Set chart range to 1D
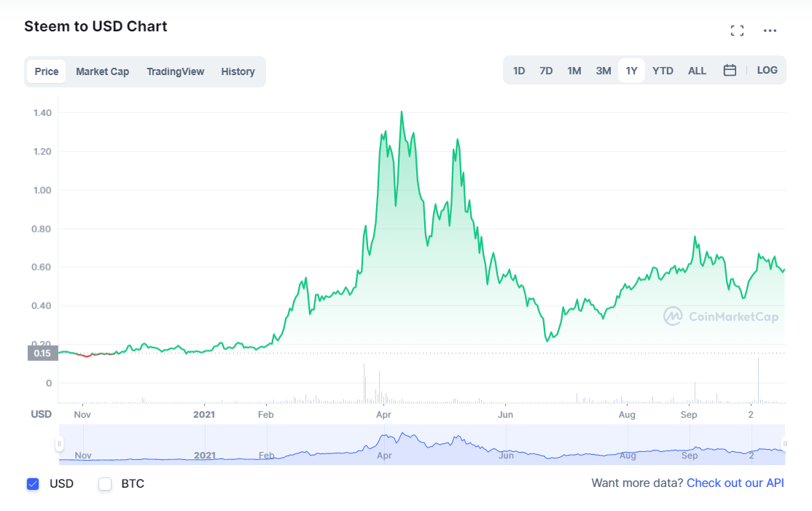The width and height of the screenshot is (812, 511). coord(519,71)
